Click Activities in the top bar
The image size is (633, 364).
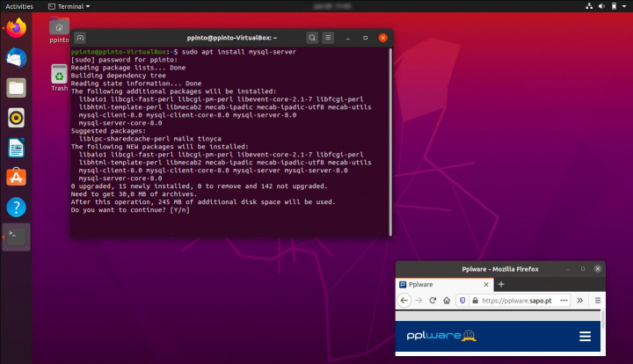[20, 5]
